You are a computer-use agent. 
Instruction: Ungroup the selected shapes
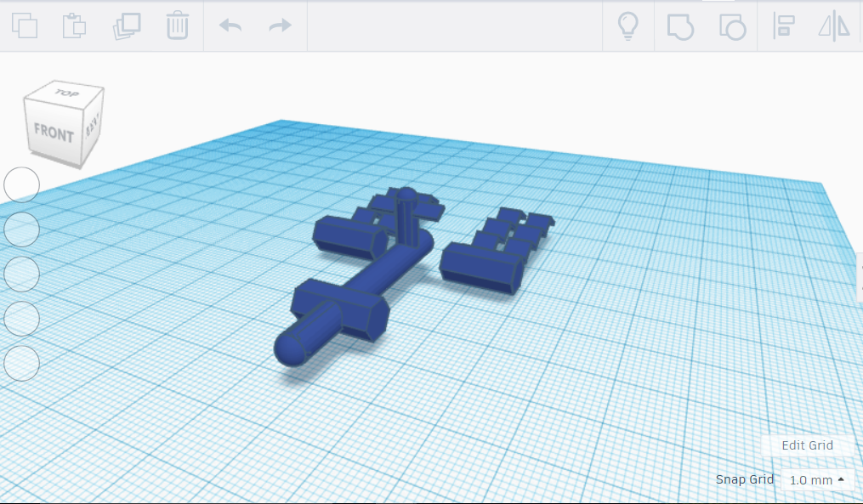733,26
